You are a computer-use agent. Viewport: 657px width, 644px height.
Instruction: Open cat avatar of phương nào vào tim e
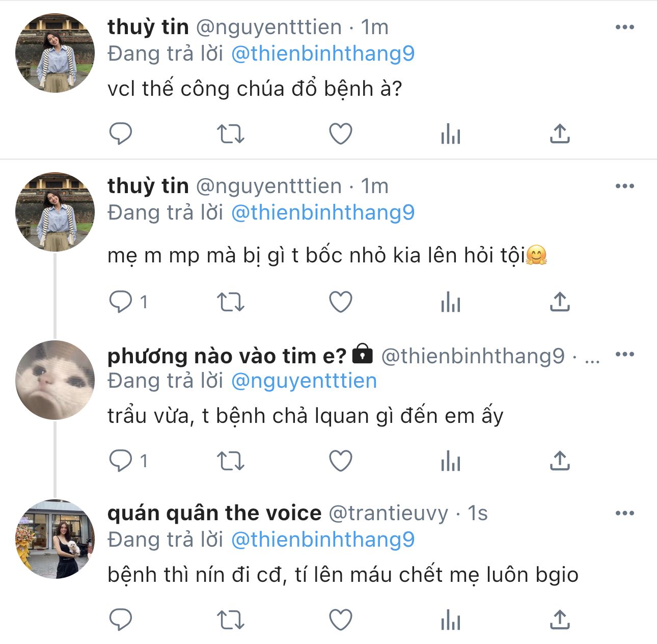(55, 380)
